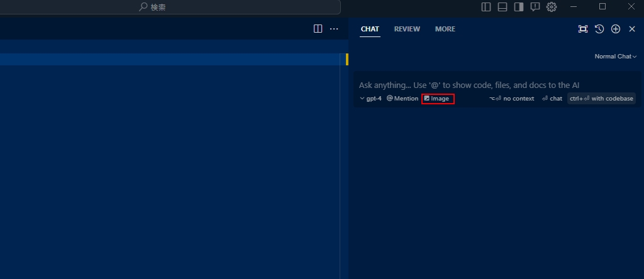
Task: Expand chat panel to full screen
Action: 583,29
